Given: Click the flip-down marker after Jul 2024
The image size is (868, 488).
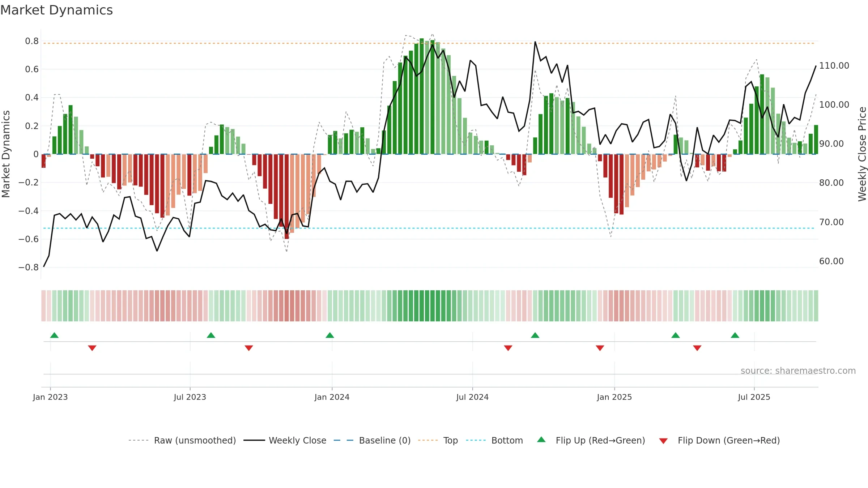Looking at the screenshot, I should [508, 348].
